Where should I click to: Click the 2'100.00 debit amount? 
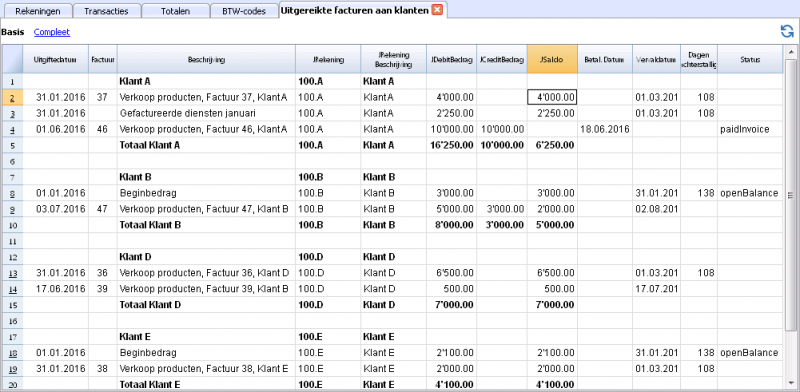[455, 352]
